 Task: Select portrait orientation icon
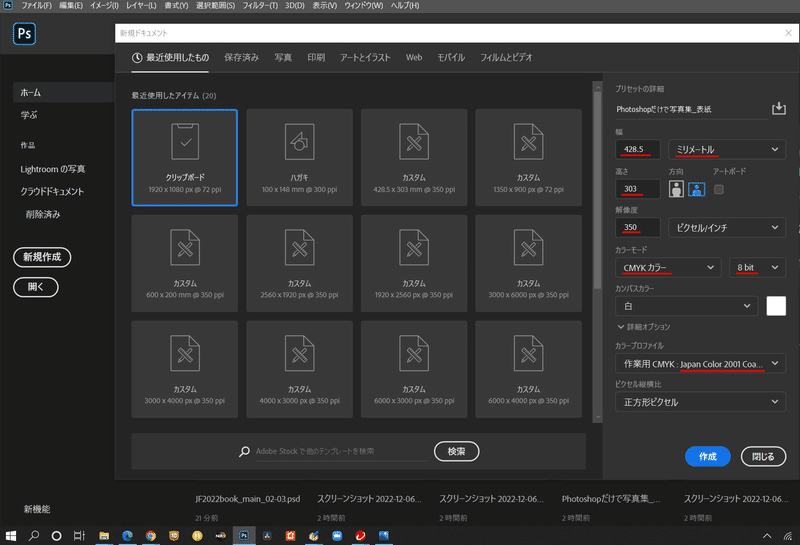(676, 189)
